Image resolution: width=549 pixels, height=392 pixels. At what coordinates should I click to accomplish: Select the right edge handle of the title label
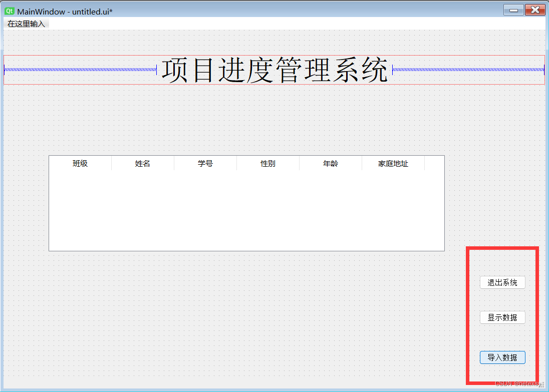point(544,70)
